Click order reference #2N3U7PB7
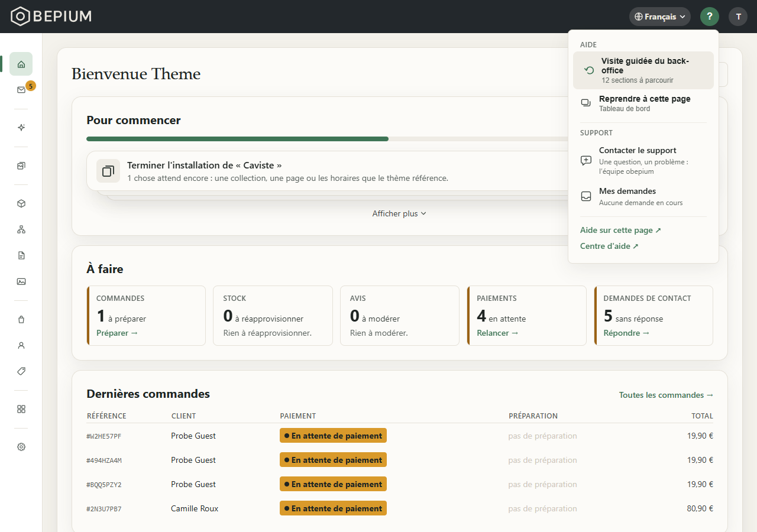 pyautogui.click(x=104, y=509)
